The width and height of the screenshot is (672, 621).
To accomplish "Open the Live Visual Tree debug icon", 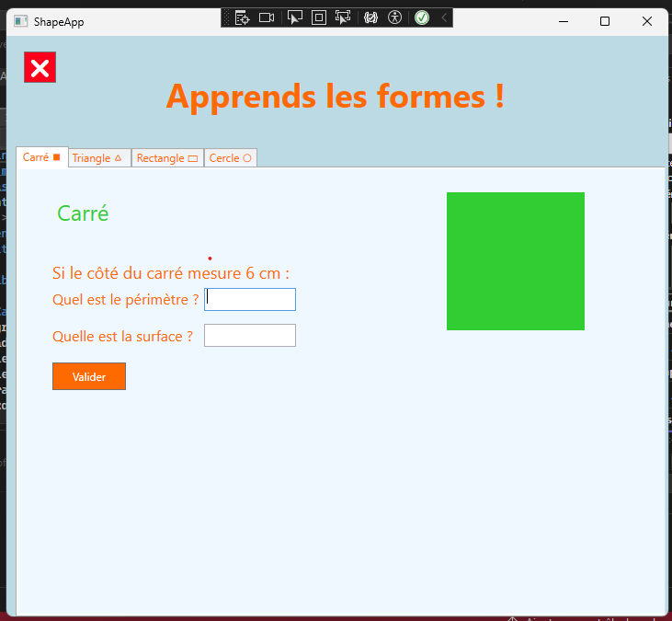I will click(242, 18).
